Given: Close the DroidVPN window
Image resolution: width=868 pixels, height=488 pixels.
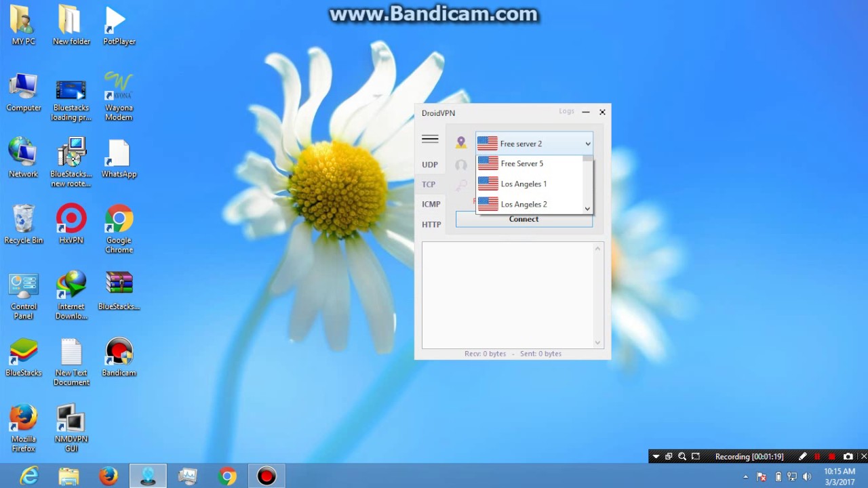Looking at the screenshot, I should [x=602, y=113].
